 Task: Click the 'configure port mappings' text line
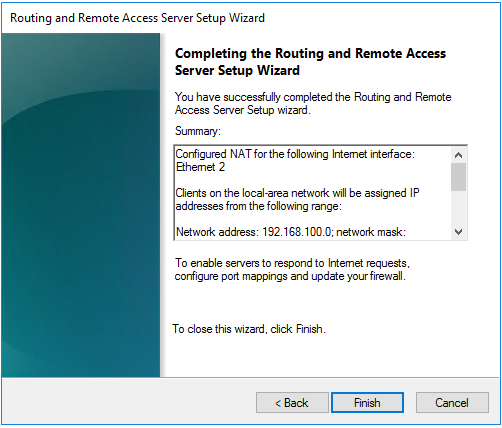tap(290, 276)
